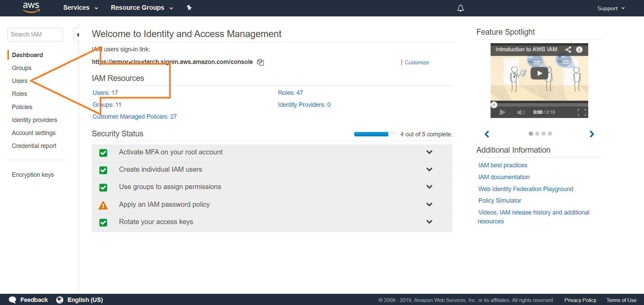Expand Apply an IAM password policy section
The height and width of the screenshot is (305, 644).
click(x=429, y=204)
